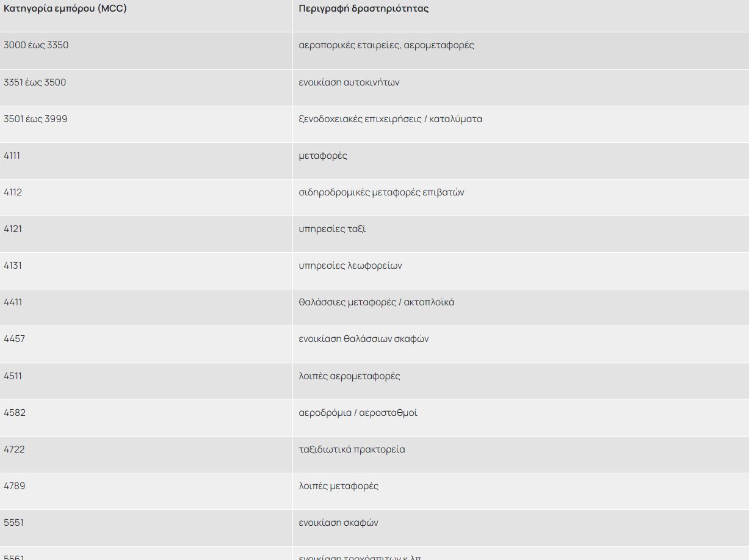Viewport: 749px width, 560px height.
Task: Select the '3351 έως 3500' code cell
Action: [35, 82]
